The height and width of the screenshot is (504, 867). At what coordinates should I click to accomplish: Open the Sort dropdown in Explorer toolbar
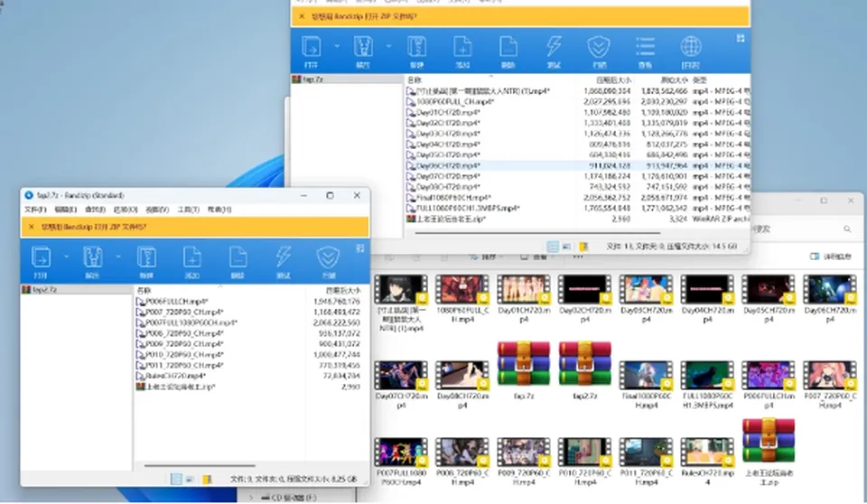pyautogui.click(x=486, y=257)
